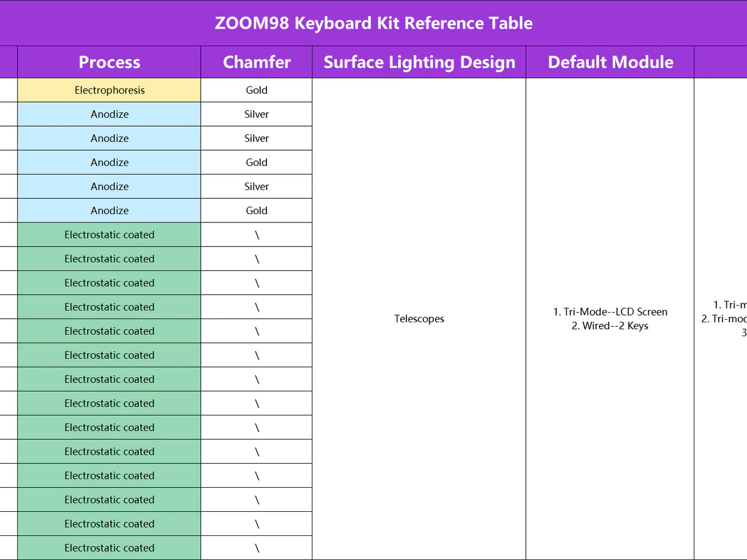
Task: Select the bottommost blue Anodize cell
Action: (109, 211)
